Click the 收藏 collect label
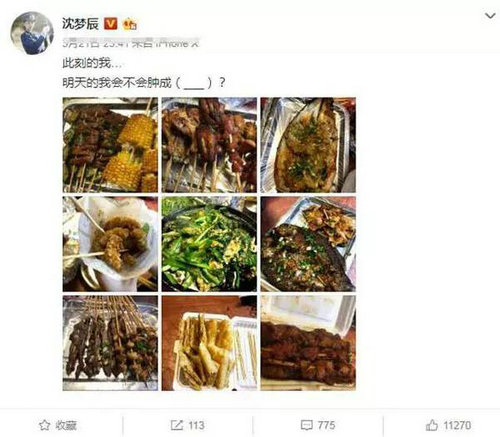Viewport: 500px width, 437px height. (x=66, y=425)
